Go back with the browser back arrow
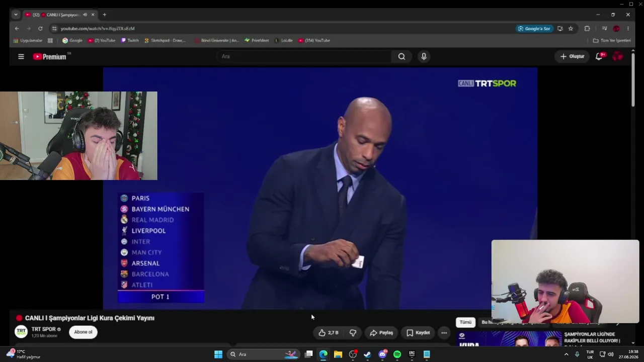 [17, 29]
